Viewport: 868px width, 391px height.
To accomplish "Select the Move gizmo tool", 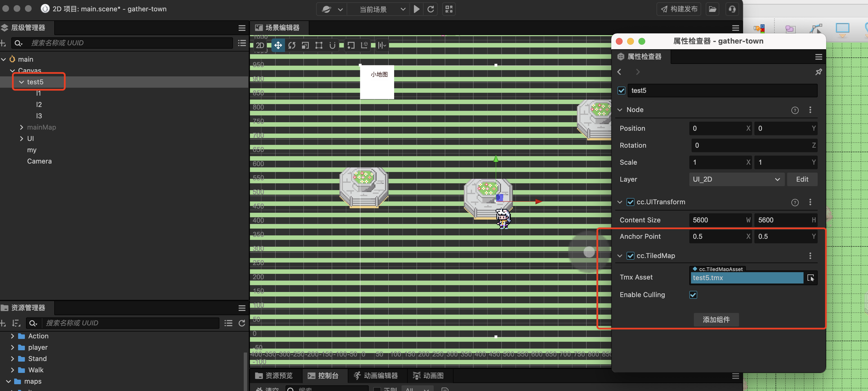I will (x=278, y=45).
